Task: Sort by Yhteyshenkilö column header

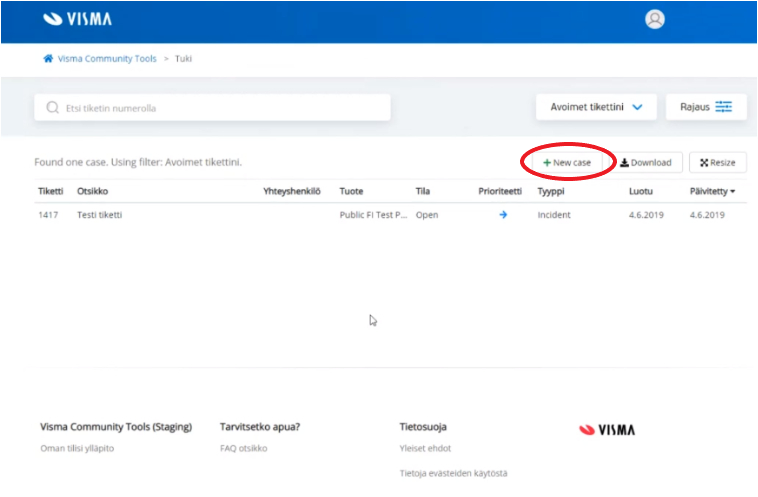Action: [292, 191]
